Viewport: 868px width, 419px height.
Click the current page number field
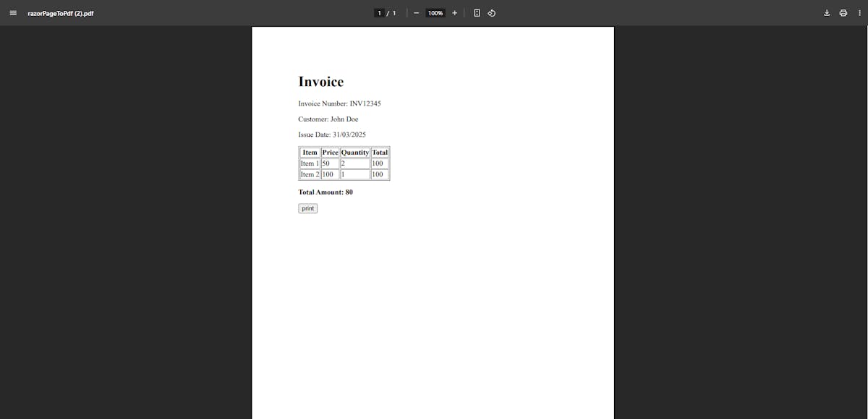(x=379, y=13)
